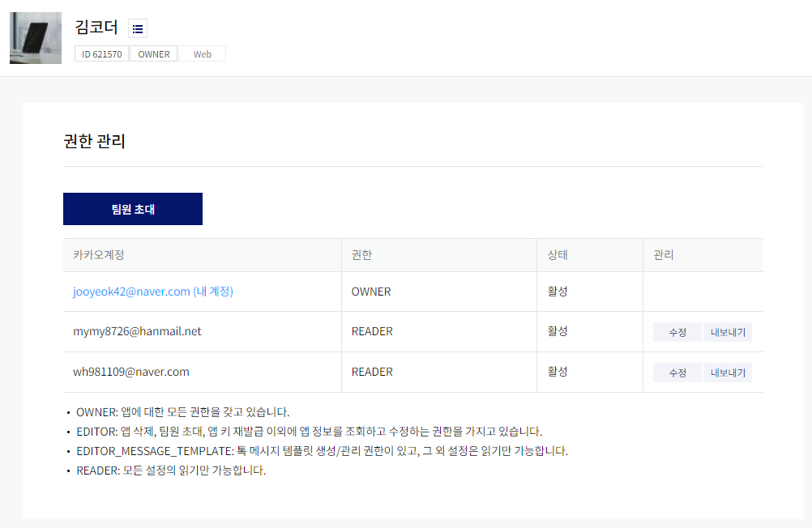Click the Web platform badge
This screenshot has height=528, width=812.
[x=203, y=53]
